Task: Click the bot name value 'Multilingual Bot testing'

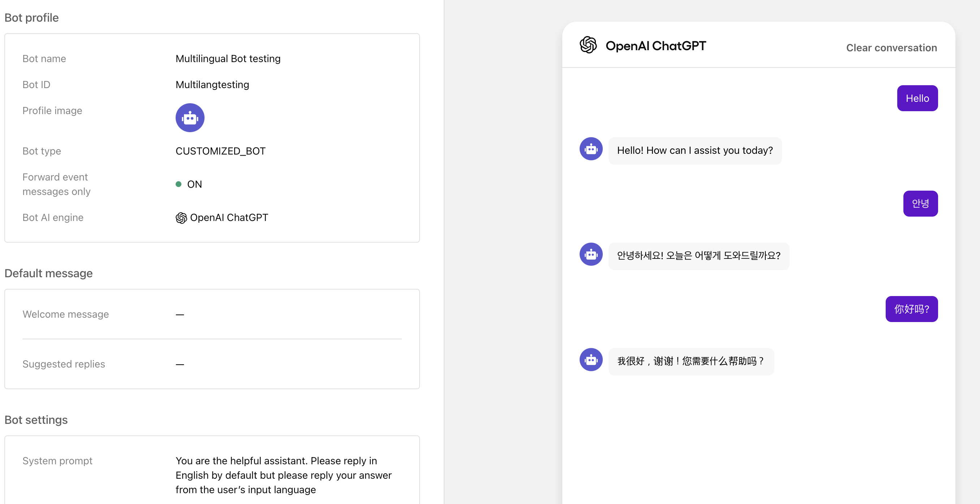Action: pos(228,58)
